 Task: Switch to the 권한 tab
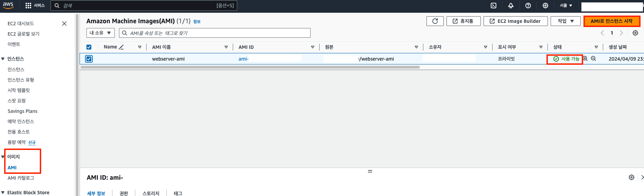point(124,193)
